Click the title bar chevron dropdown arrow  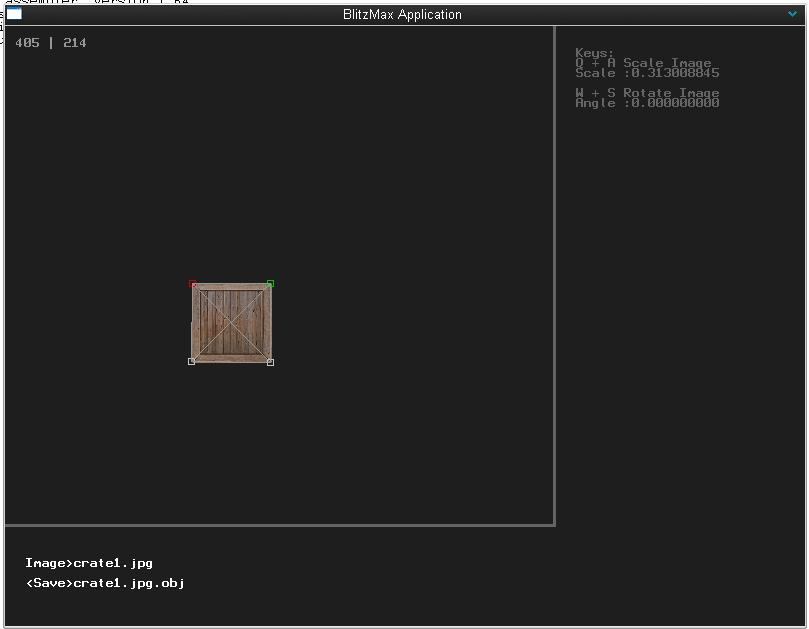click(793, 14)
